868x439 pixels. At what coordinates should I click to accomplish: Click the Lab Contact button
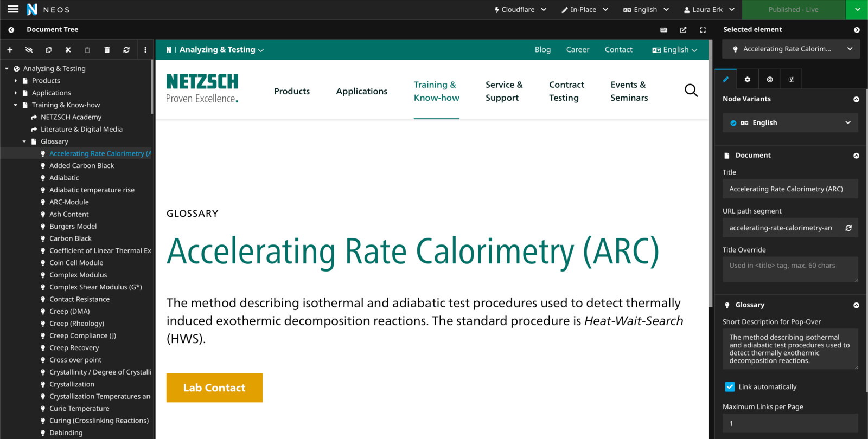click(x=214, y=388)
